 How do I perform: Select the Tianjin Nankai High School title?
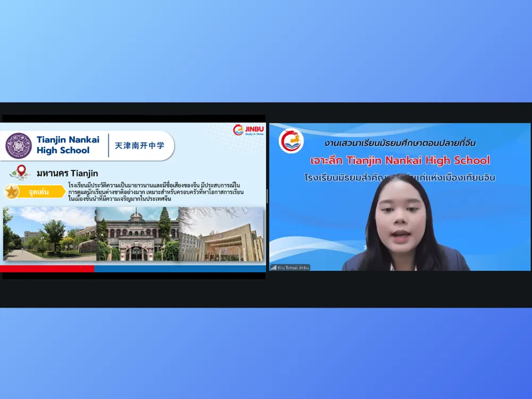(68, 145)
